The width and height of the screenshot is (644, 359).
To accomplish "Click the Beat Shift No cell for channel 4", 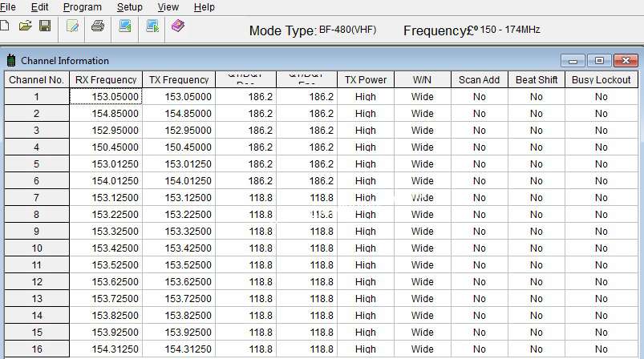I will 537,147.
